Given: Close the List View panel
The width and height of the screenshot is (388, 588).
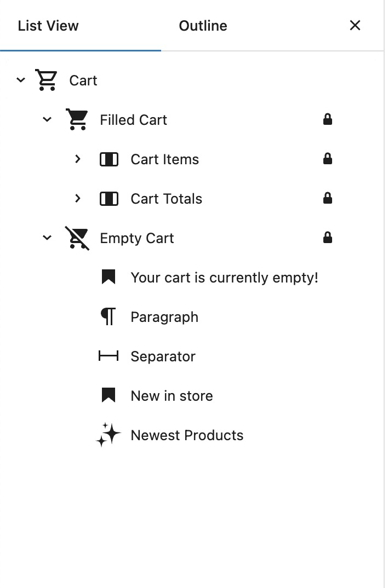Looking at the screenshot, I should click(355, 26).
